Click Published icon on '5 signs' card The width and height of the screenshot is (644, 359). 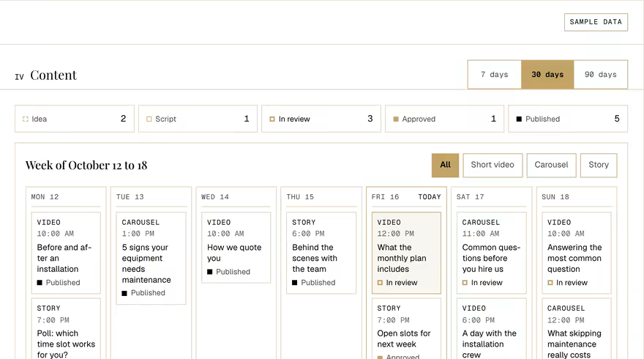point(124,293)
